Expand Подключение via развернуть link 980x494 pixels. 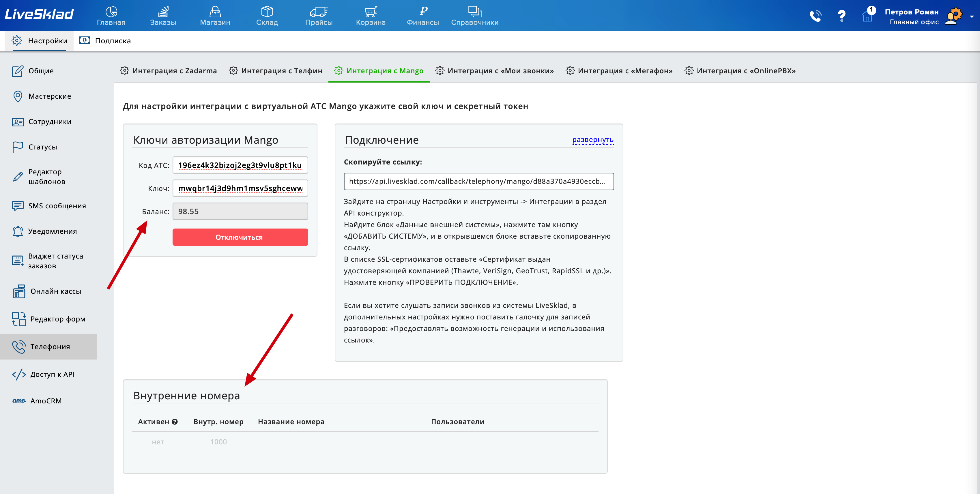pyautogui.click(x=593, y=140)
